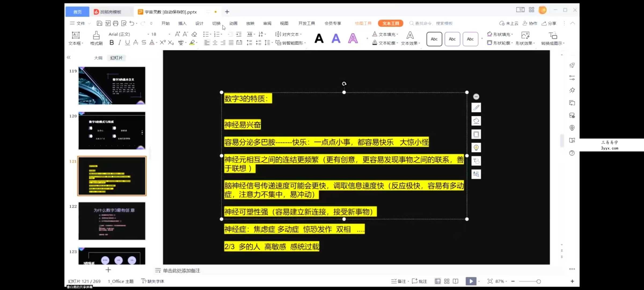This screenshot has width=644, height=290.
Task: Toggle Strikethrough S formatting
Action: tap(144, 42)
